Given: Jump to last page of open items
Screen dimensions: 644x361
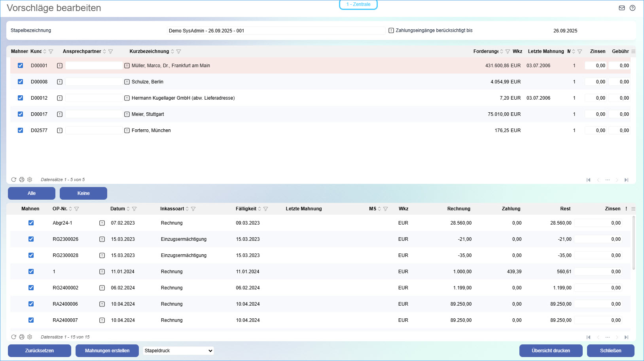Looking at the screenshot, I should (626, 337).
